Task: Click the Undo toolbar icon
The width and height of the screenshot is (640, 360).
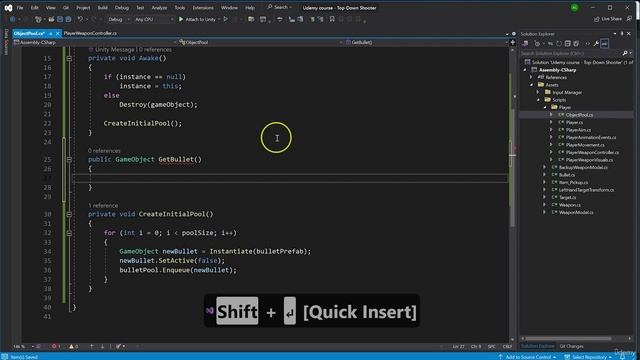Action: [80, 19]
